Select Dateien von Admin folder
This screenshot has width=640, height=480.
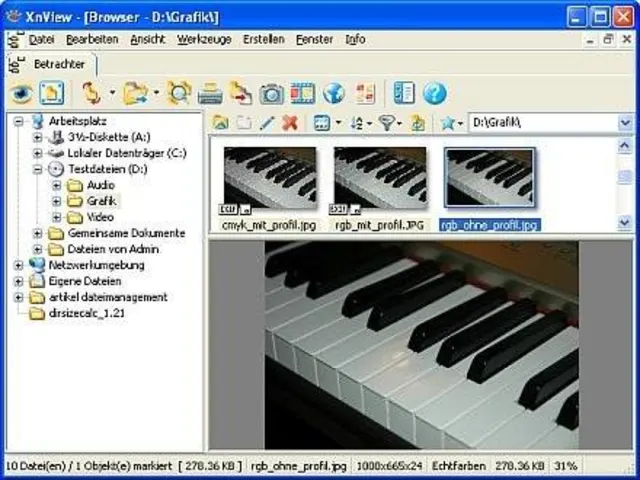tap(113, 249)
